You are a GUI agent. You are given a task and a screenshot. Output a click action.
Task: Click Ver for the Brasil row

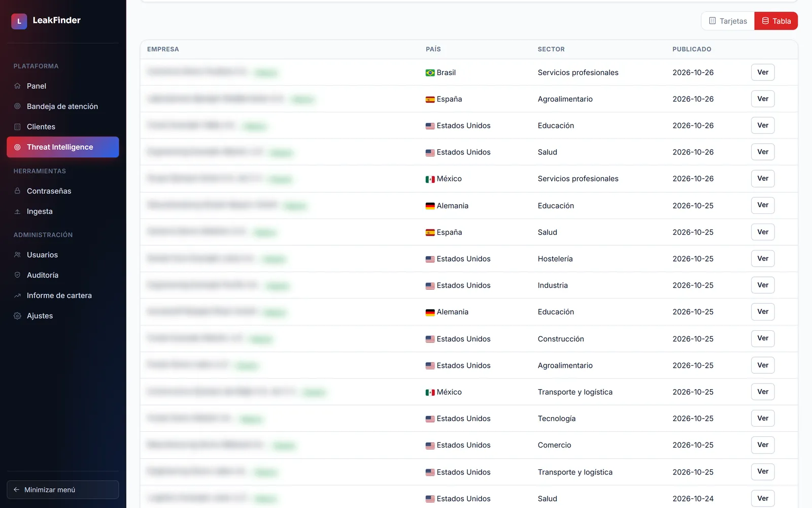[763, 72]
